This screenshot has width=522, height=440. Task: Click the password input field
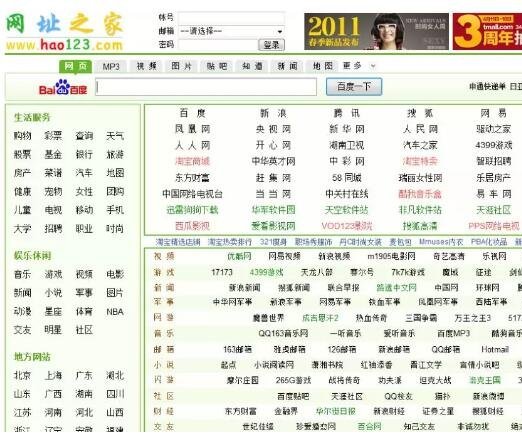point(218,45)
